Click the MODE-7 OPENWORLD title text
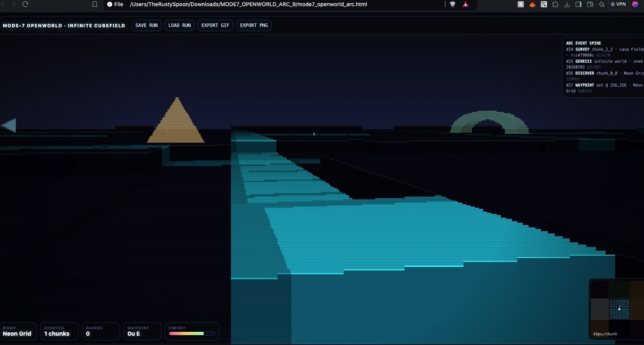The height and width of the screenshot is (345, 644). 64,26
